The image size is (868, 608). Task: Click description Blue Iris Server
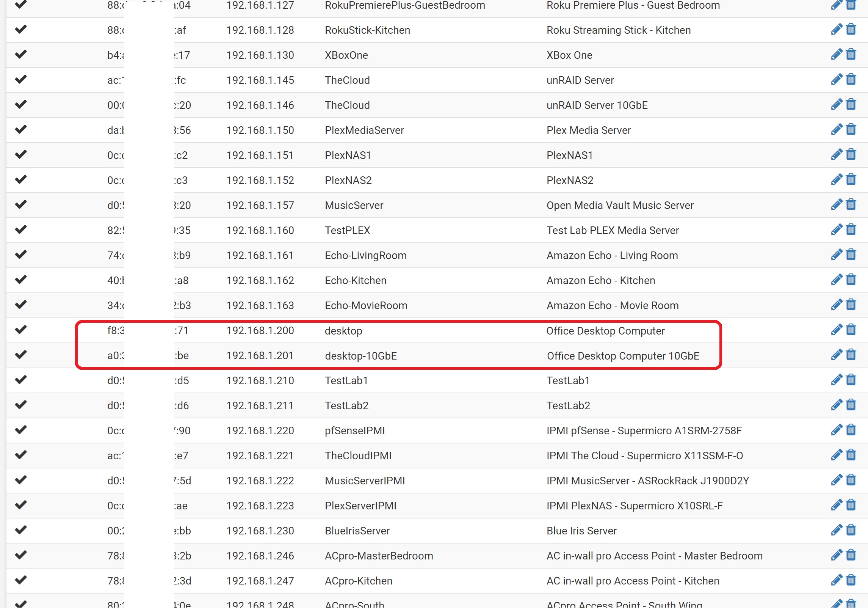click(581, 531)
